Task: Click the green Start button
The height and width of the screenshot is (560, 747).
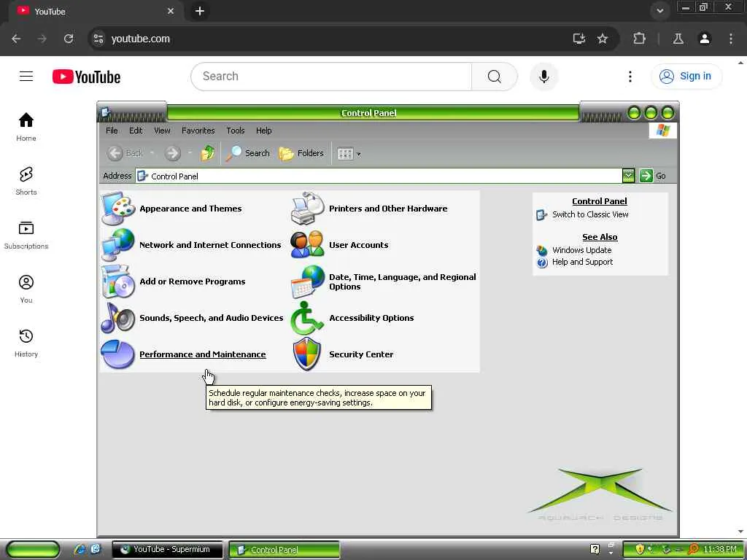Action: pos(33,550)
